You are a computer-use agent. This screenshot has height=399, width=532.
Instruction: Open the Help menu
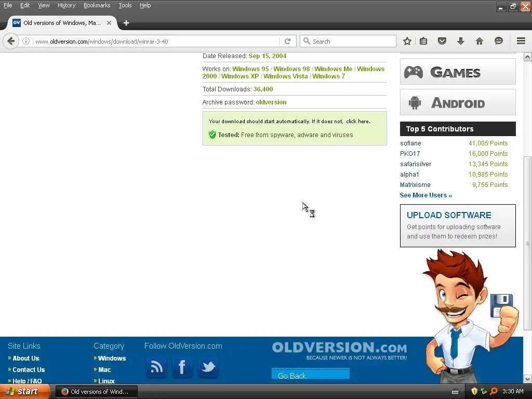pos(145,5)
